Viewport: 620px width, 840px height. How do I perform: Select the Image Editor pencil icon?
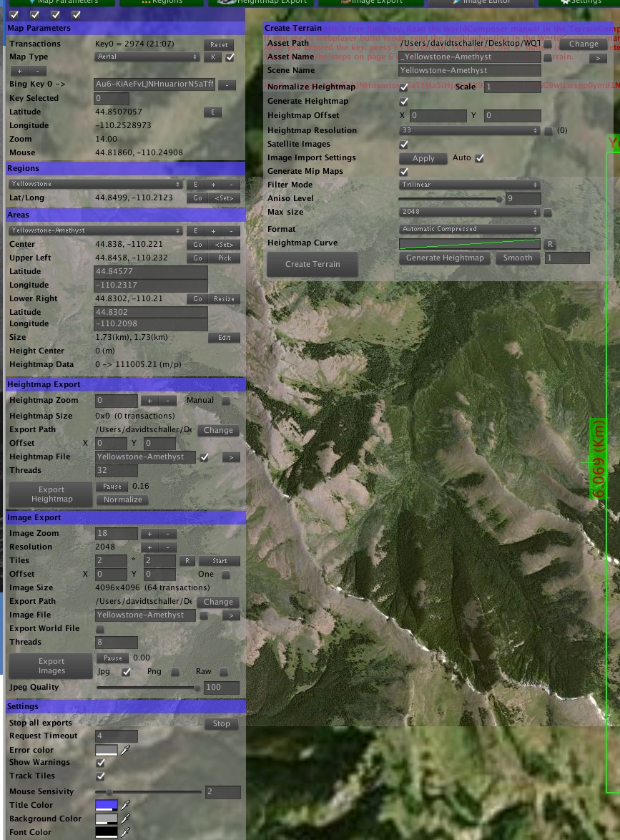[x=454, y=3]
